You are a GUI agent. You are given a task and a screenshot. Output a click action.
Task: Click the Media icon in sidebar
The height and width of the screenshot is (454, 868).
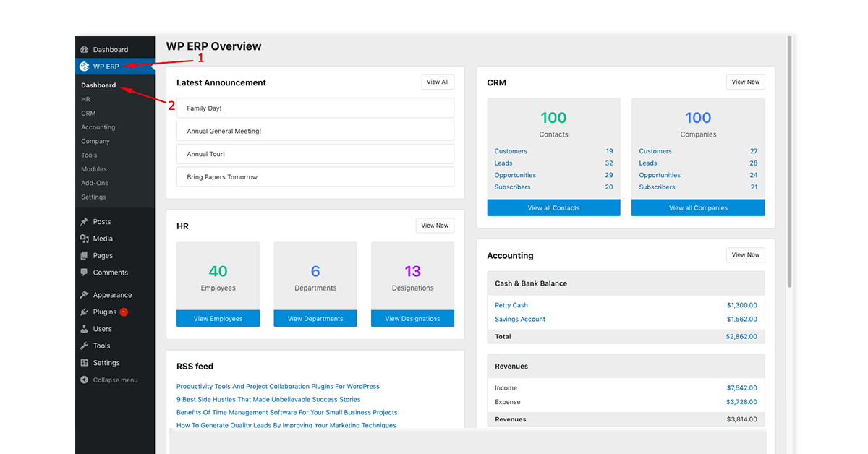click(x=85, y=239)
